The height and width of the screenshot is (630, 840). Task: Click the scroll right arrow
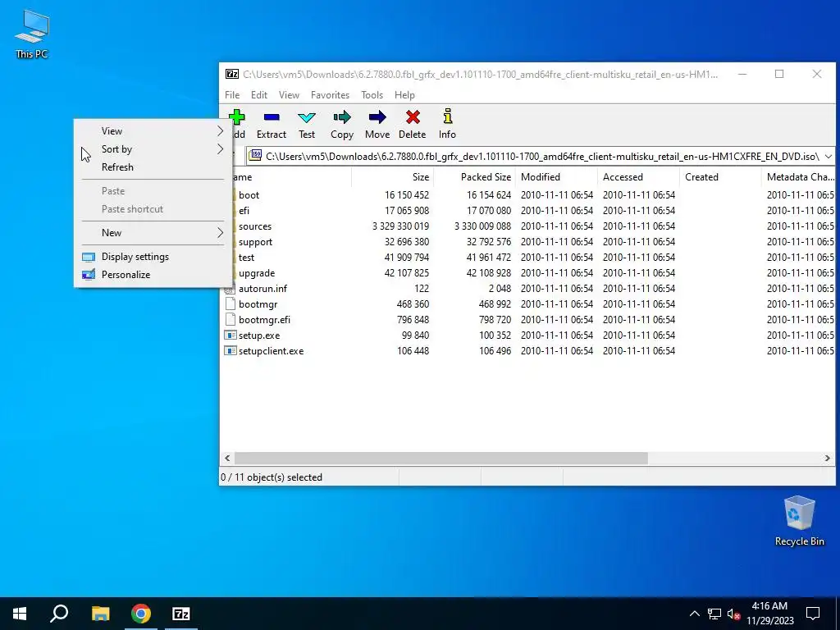click(x=827, y=459)
